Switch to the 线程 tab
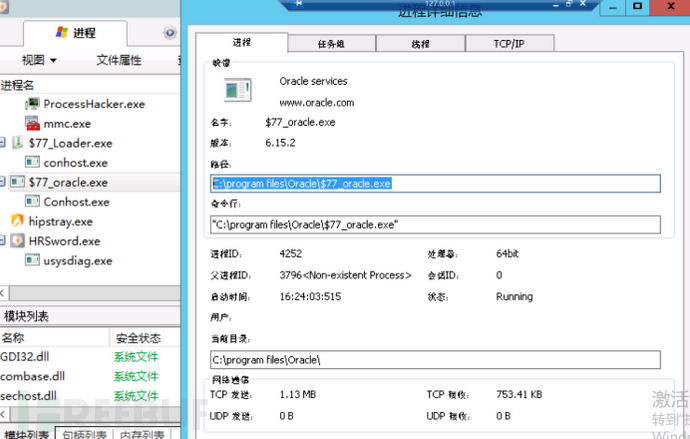Viewport: 690px width, 439px height. click(421, 44)
